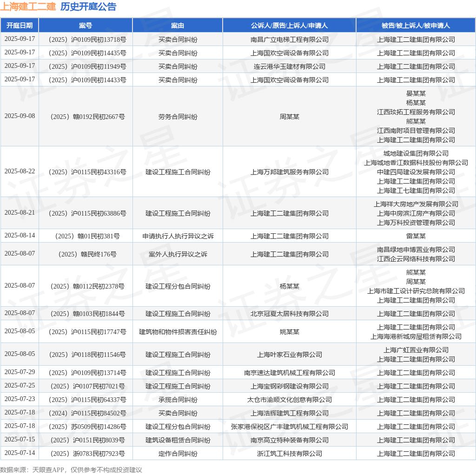This screenshot has width=476, height=474.
Task: Click the 定作合同纠纷 cell
Action: (178, 454)
